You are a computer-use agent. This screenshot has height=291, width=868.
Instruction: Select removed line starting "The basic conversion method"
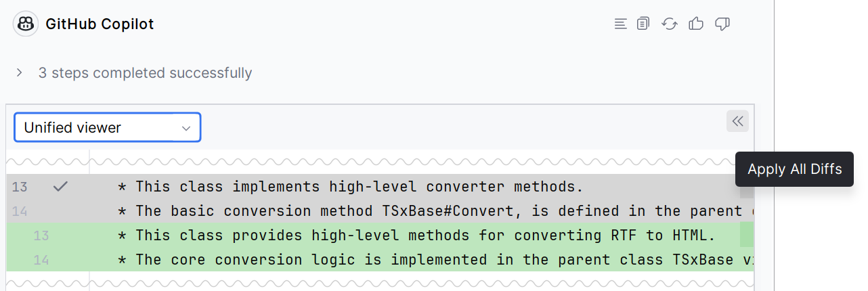coord(380,211)
